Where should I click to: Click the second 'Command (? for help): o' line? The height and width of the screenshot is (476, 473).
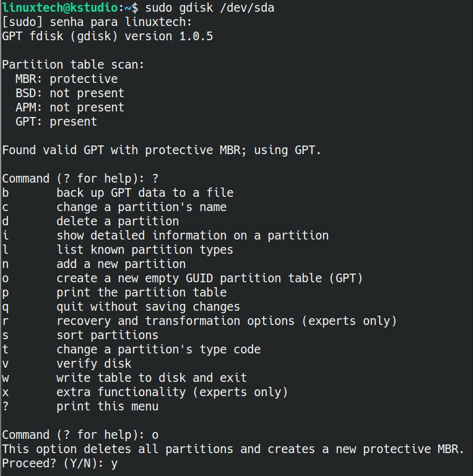pos(80,435)
